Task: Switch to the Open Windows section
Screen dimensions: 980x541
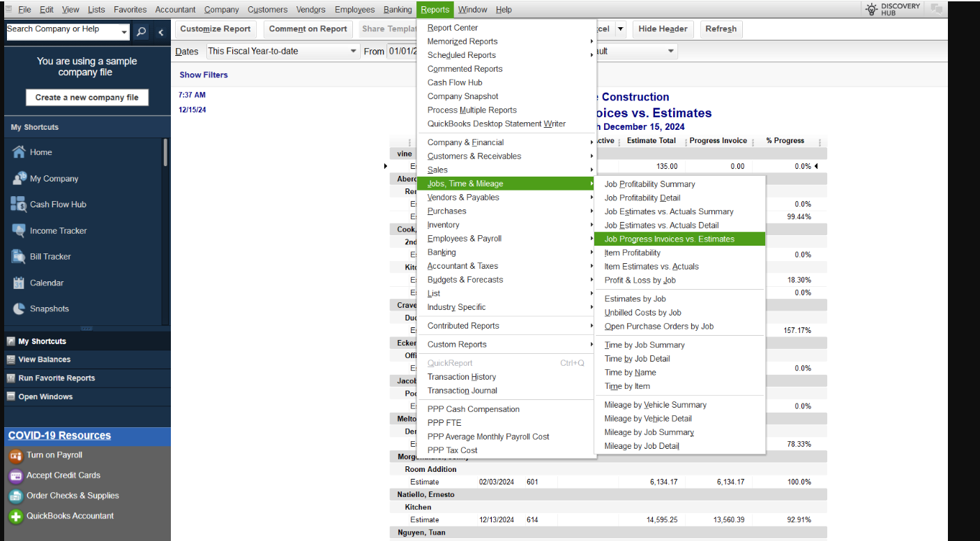Action: click(87, 397)
